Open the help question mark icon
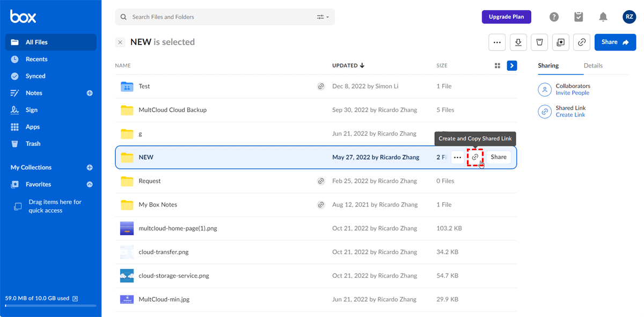 pos(554,17)
